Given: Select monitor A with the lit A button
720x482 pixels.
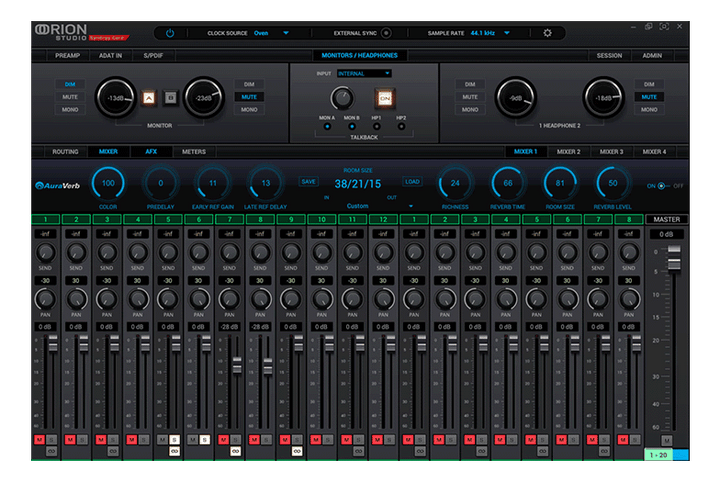Looking at the screenshot, I should click(149, 98).
